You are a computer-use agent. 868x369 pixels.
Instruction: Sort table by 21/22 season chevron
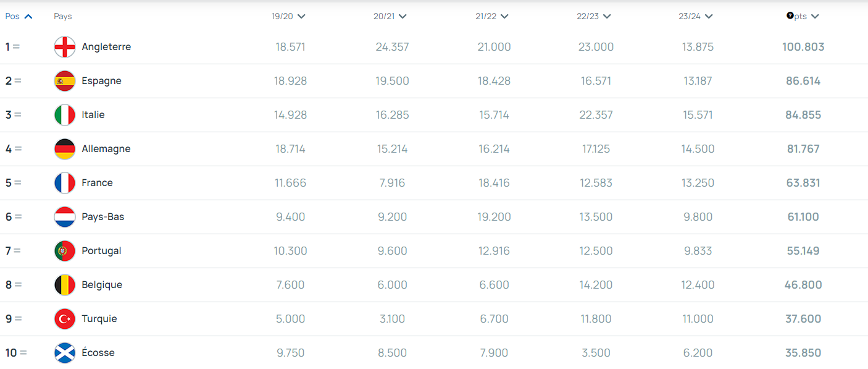(x=504, y=17)
